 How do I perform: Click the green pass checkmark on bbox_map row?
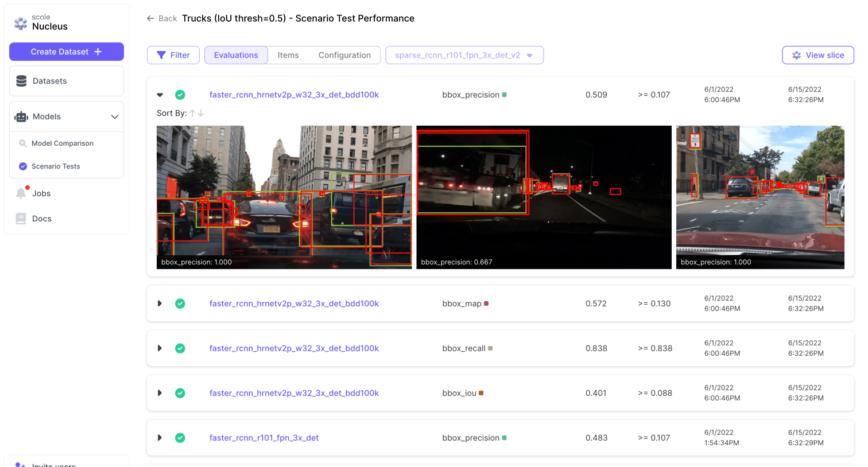pyautogui.click(x=180, y=303)
